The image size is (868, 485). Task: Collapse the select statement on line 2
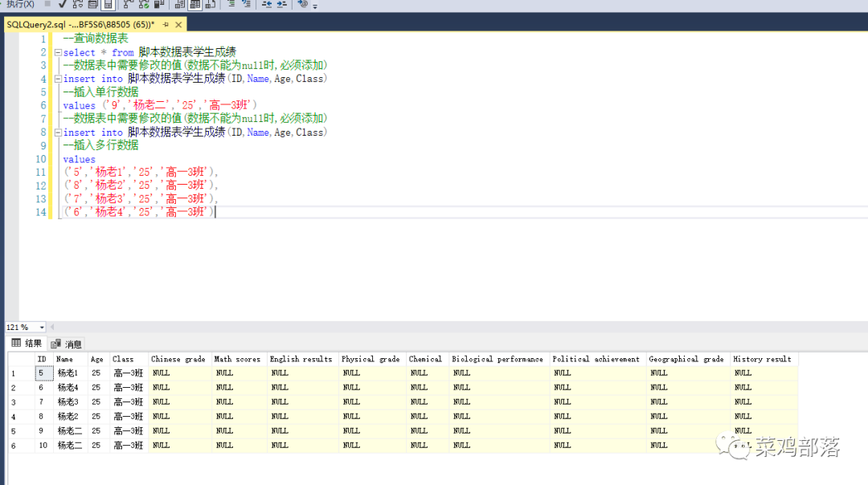click(x=58, y=52)
